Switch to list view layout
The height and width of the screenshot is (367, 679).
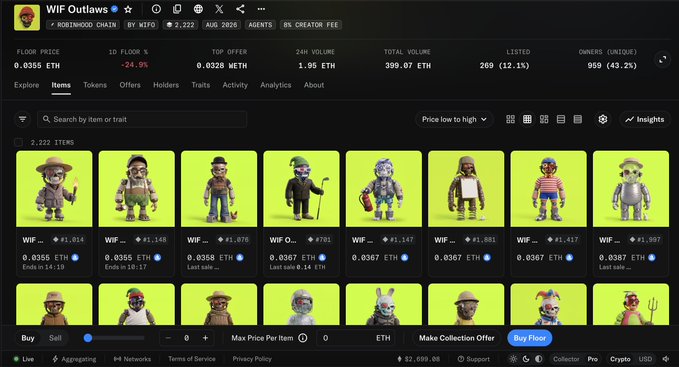tap(561, 119)
